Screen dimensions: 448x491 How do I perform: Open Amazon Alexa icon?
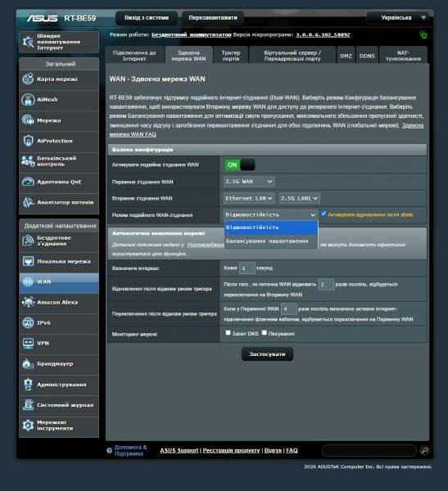tap(28, 302)
